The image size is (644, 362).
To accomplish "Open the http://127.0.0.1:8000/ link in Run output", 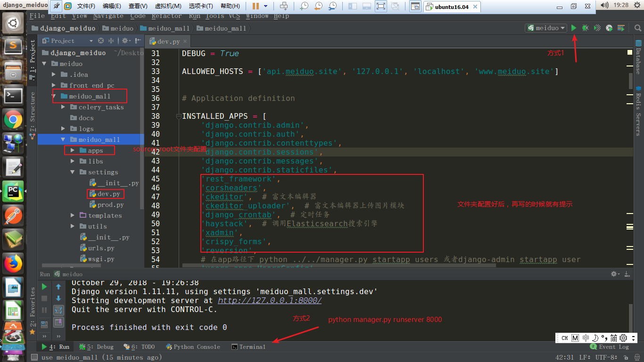I will point(269,300).
